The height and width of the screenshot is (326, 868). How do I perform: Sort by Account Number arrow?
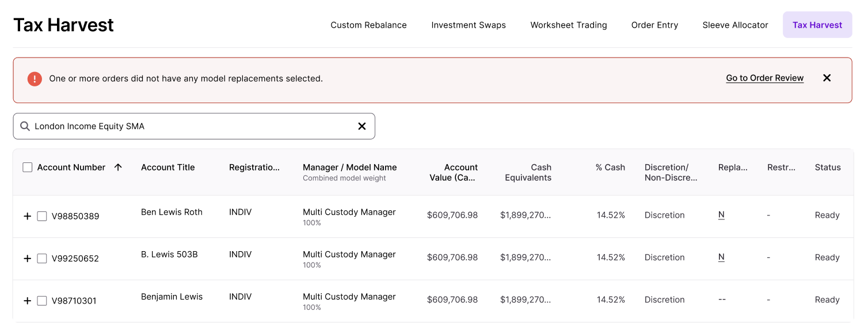click(x=118, y=167)
